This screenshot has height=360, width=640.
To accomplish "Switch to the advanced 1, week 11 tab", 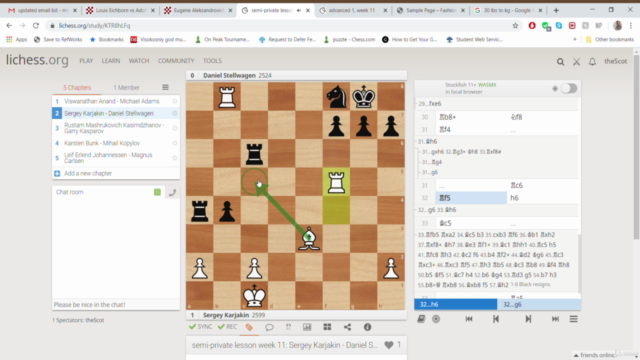I will [353, 10].
